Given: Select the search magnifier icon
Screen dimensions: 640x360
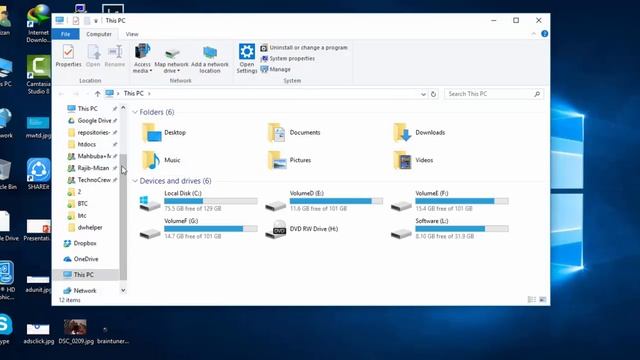Looking at the screenshot, I should coord(537,94).
